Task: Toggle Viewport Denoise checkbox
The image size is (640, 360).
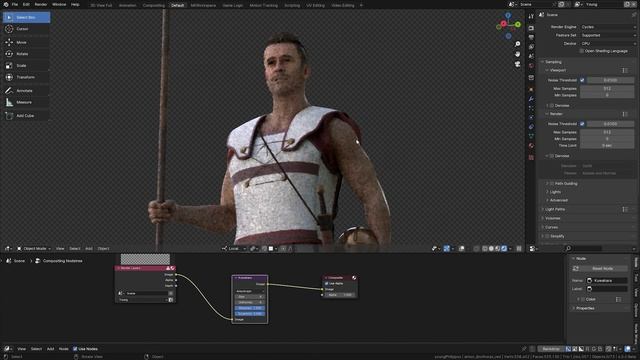Action: tap(552, 106)
